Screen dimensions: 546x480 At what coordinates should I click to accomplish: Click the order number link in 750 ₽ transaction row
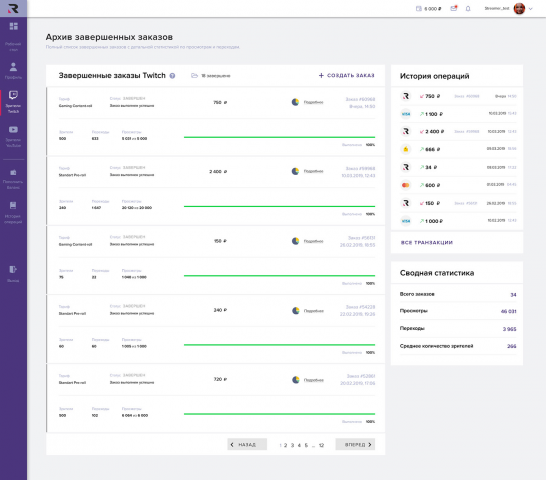click(x=467, y=96)
